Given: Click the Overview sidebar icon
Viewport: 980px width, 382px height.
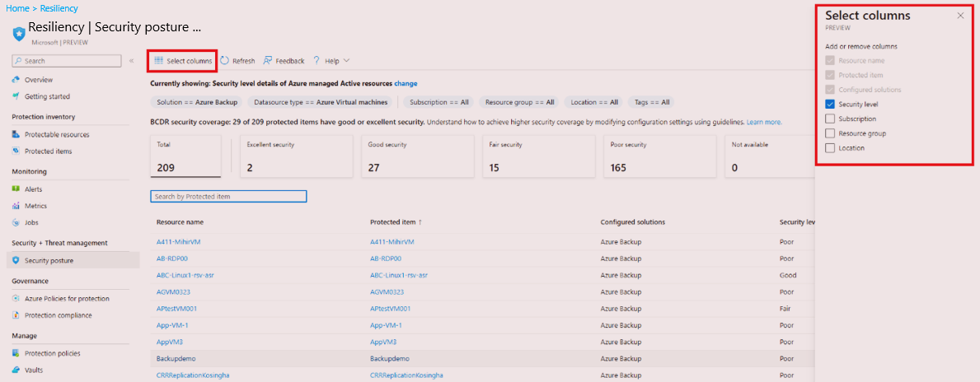Looking at the screenshot, I should tap(16, 80).
